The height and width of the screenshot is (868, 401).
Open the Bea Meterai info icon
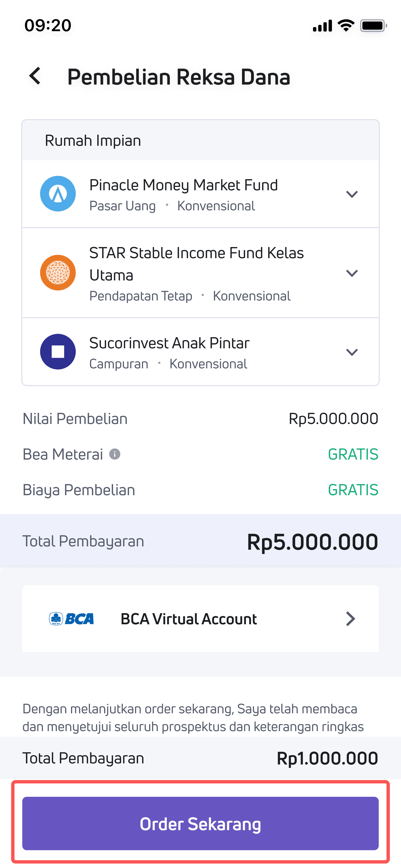pos(115,454)
